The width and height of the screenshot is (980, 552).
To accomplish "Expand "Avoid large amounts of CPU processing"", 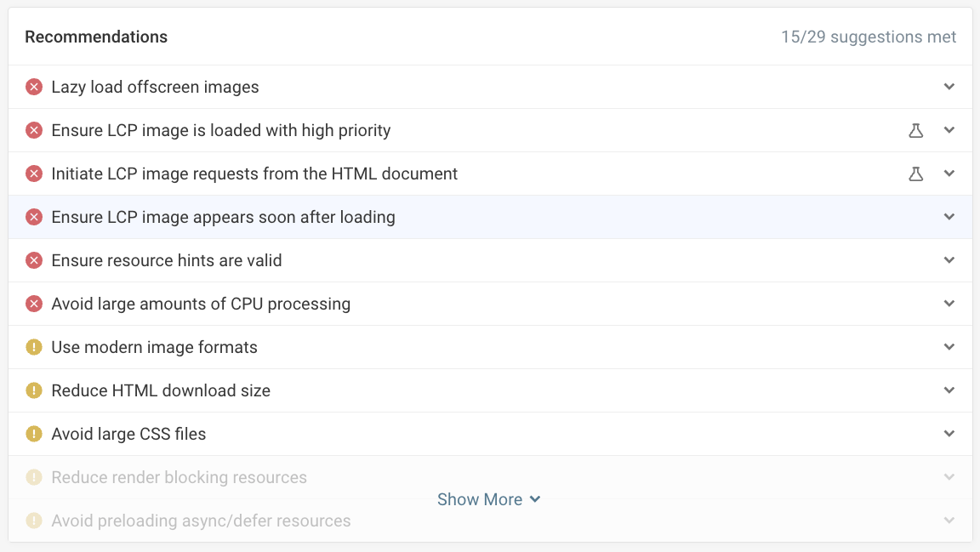I will point(949,304).
